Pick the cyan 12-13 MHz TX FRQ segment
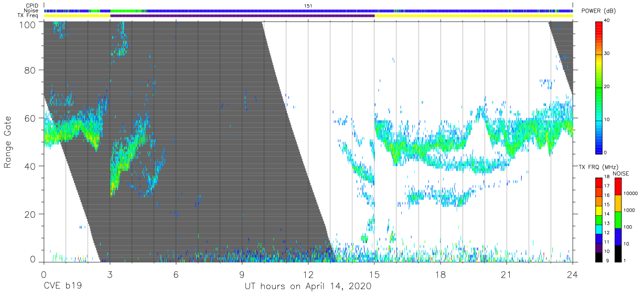Image resolution: width=644 pixels, height=297 pixels. (599, 229)
